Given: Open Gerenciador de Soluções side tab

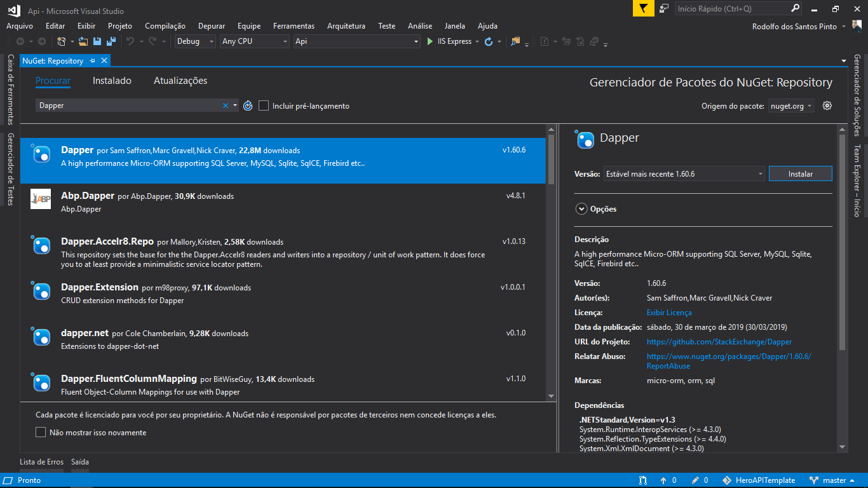Looking at the screenshot, I should [x=857, y=95].
